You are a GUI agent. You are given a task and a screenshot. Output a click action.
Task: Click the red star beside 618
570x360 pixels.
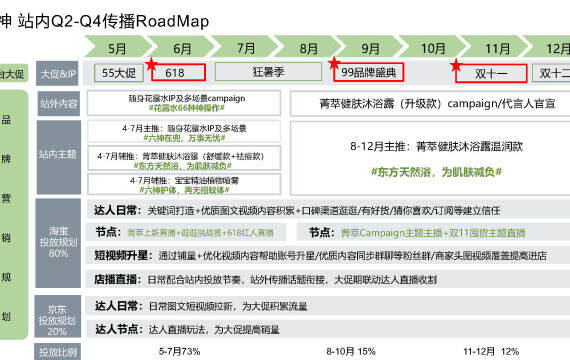click(151, 65)
